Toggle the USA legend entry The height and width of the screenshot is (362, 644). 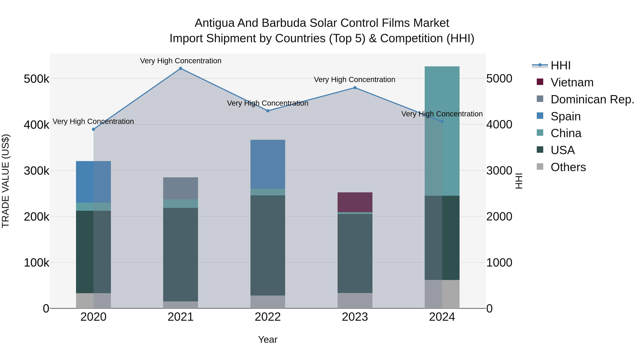[555, 150]
